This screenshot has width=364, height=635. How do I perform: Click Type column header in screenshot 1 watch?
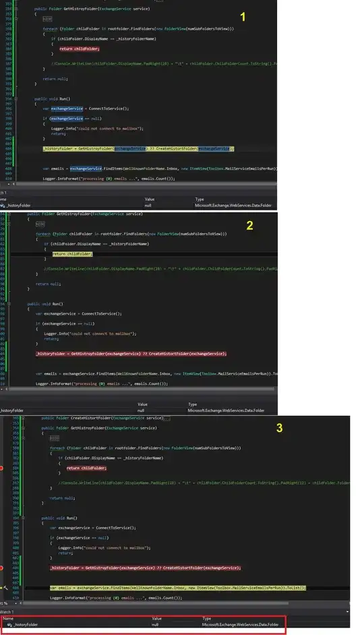(200, 200)
